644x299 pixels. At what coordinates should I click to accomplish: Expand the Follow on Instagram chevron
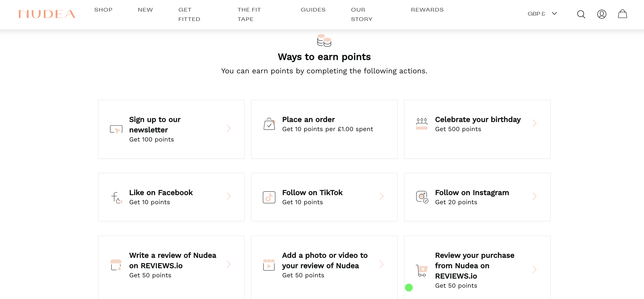(x=534, y=196)
